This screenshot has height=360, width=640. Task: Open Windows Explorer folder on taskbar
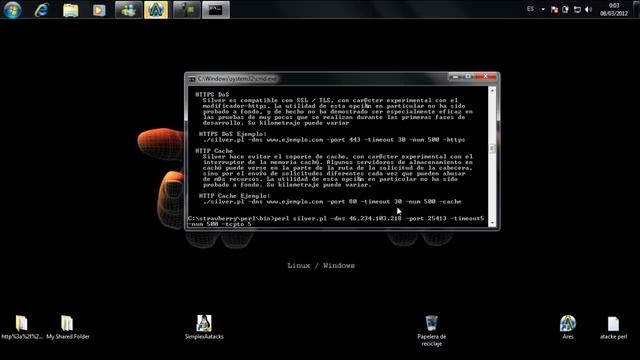click(70, 10)
